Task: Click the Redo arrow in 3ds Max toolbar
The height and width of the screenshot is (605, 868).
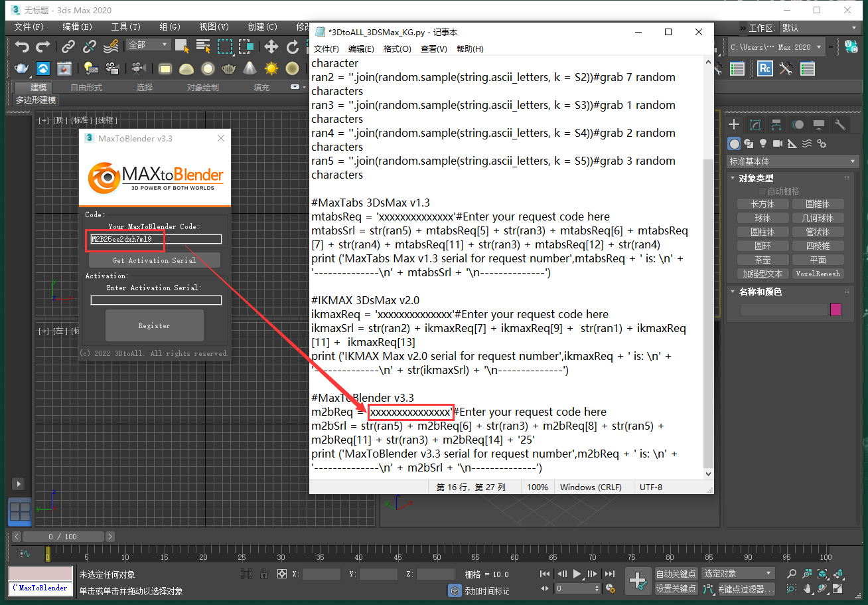Action: tap(43, 46)
